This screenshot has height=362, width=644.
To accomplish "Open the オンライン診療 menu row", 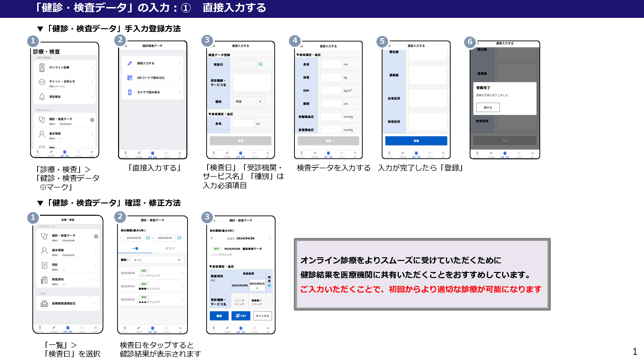I will (x=64, y=68).
